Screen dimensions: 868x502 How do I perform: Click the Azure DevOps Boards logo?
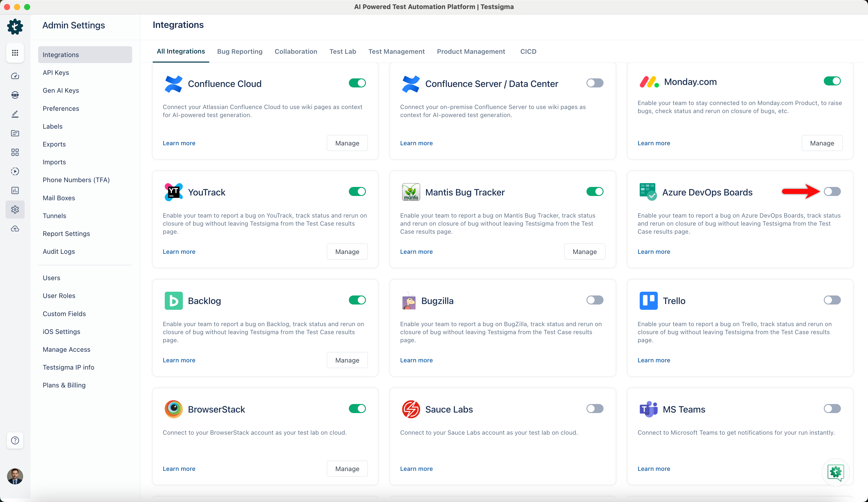[648, 192]
